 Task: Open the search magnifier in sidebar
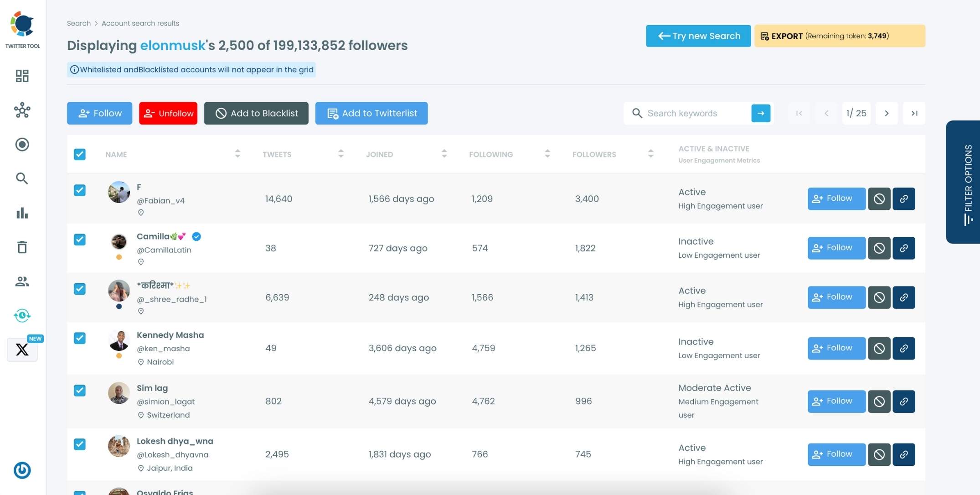tap(22, 178)
